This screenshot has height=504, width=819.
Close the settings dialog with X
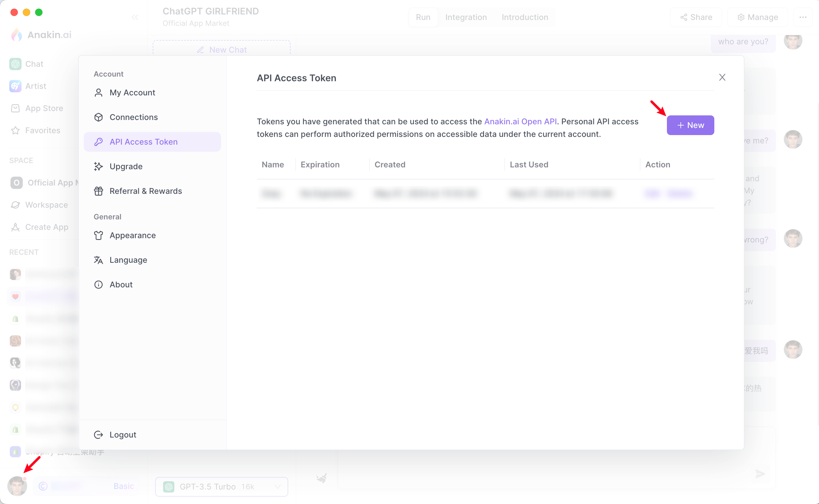coord(722,78)
